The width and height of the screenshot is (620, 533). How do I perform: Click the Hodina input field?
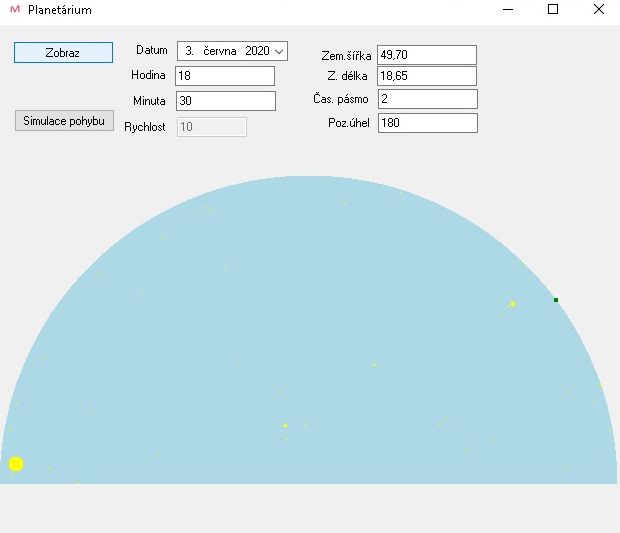[224, 76]
